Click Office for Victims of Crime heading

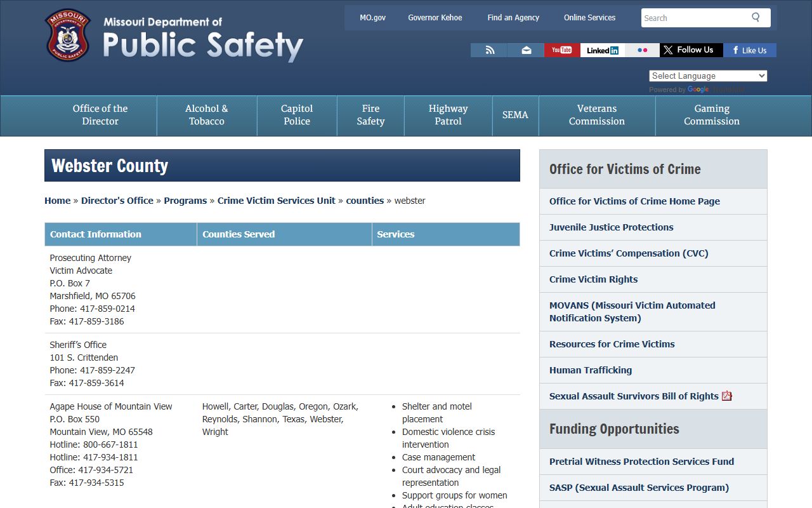click(625, 169)
